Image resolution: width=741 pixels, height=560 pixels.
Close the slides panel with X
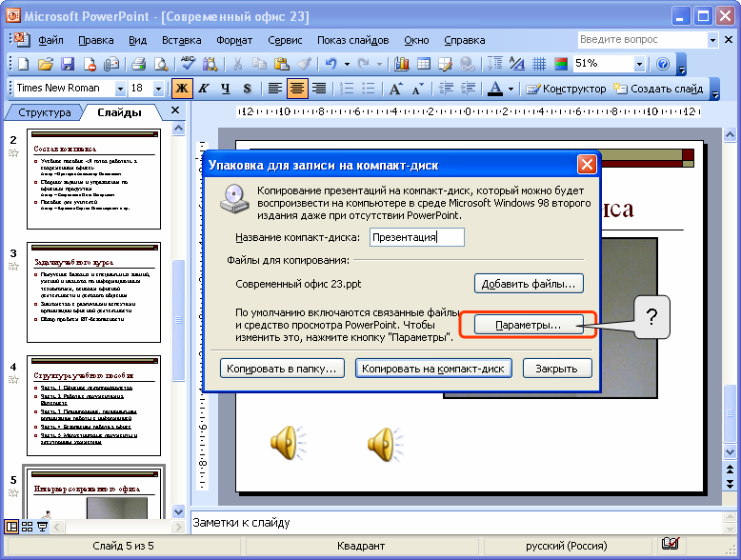coord(175,110)
